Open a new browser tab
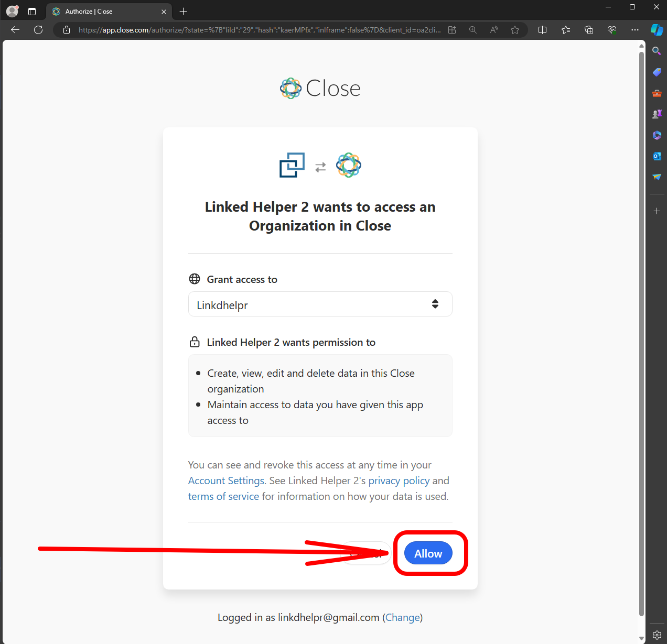Screen dimensions: 667x644 click(183, 12)
